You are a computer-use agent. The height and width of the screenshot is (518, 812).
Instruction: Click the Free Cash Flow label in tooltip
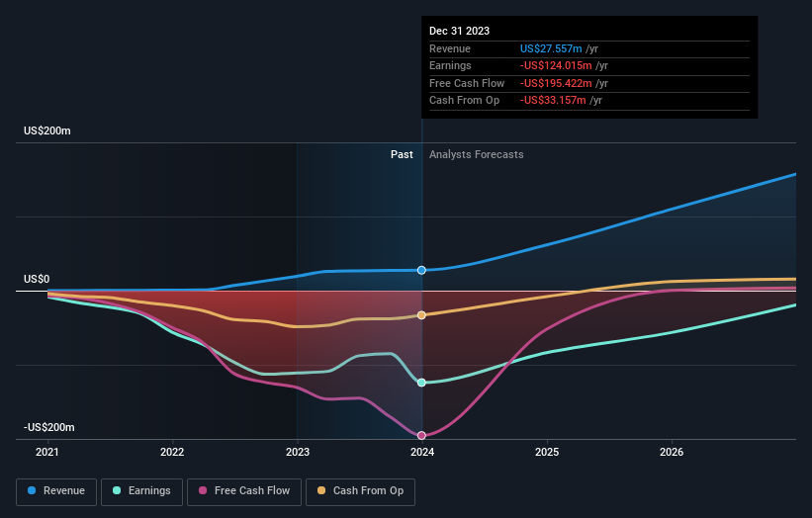[x=467, y=83]
